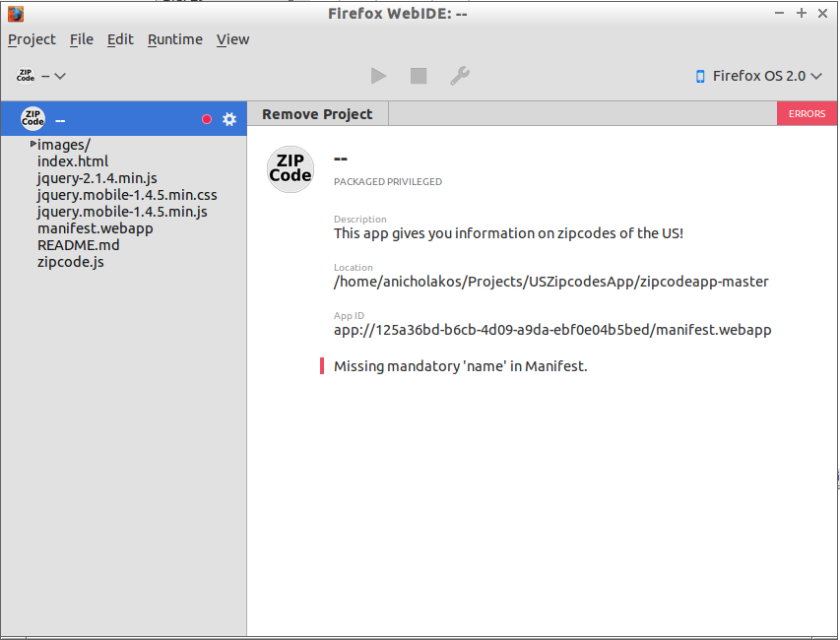Close the WebIDE window
Viewport: 840px width, 640px height.
tap(823, 13)
